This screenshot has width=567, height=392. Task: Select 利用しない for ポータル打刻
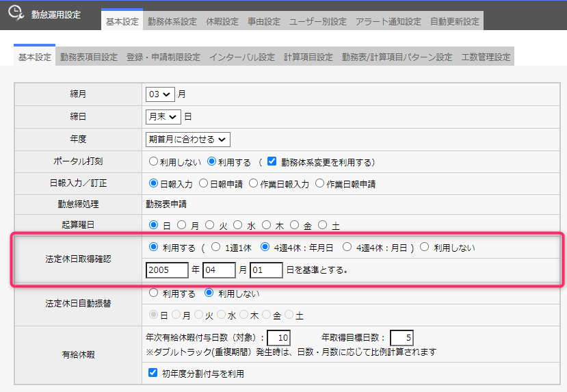click(154, 162)
